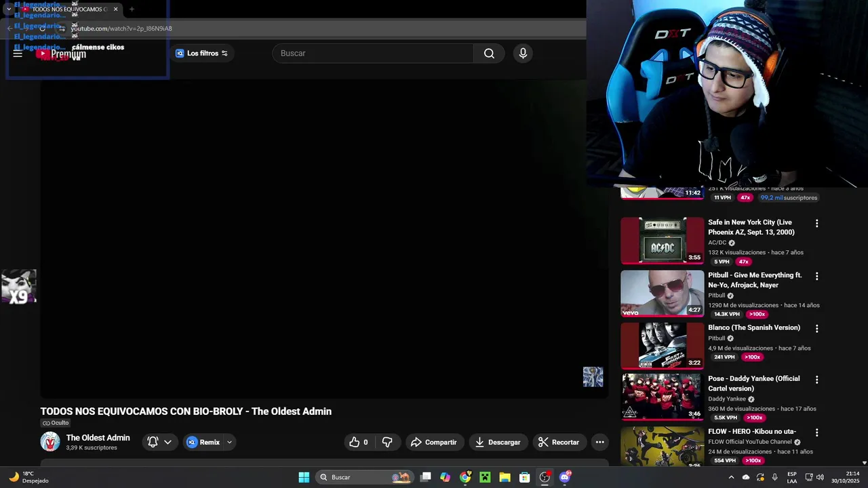Screen dimensions: 868x488
Task: Open the more actions ellipsis below the video
Action: 599,442
